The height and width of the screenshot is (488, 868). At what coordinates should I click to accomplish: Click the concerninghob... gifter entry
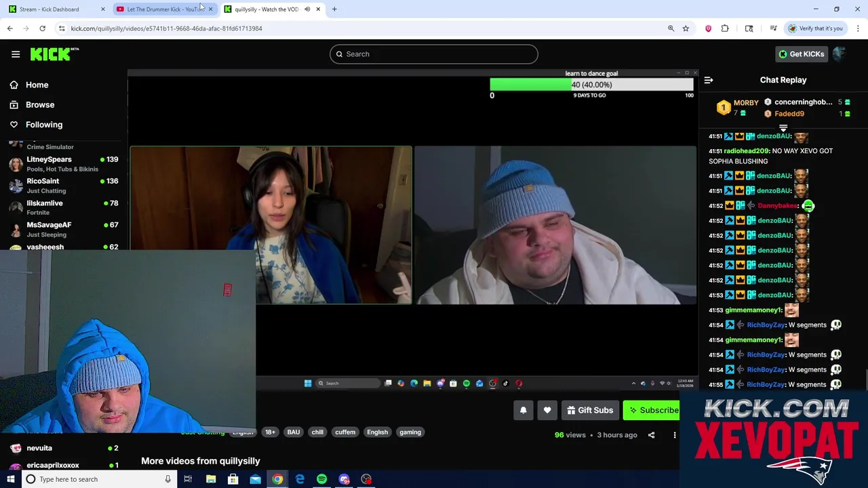(x=807, y=102)
